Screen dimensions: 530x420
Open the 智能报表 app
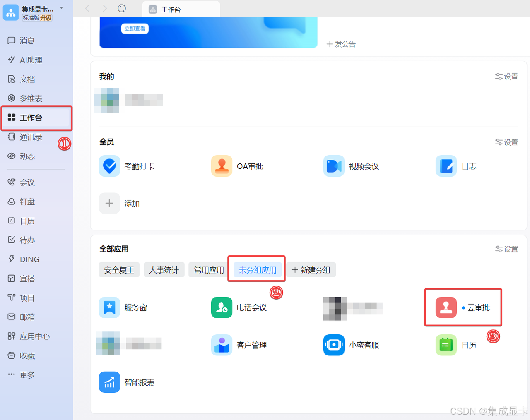click(127, 382)
